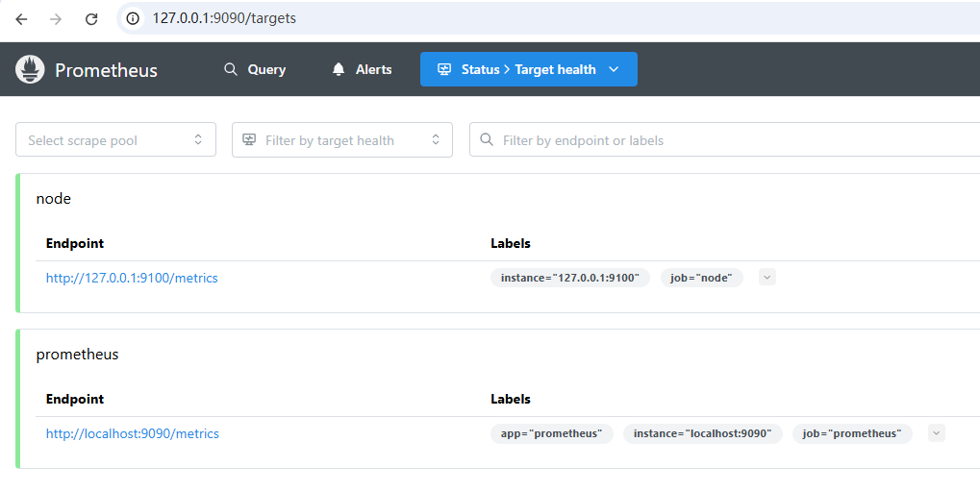Click the instance="localhost:9090" label badge

[x=702, y=433]
